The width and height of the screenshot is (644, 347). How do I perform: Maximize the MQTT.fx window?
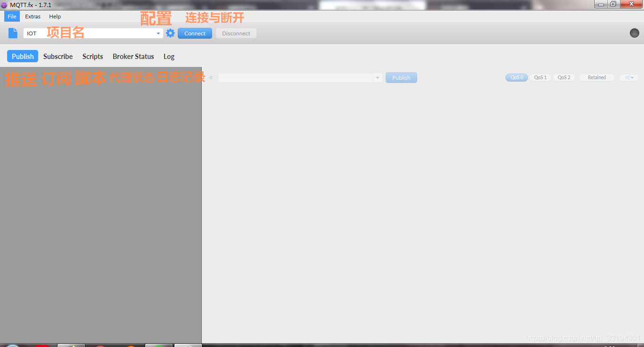pyautogui.click(x=613, y=4)
